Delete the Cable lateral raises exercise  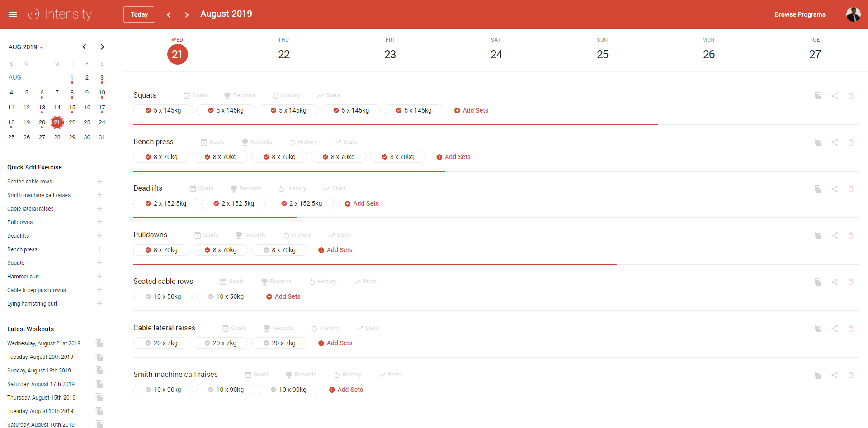pos(851,329)
